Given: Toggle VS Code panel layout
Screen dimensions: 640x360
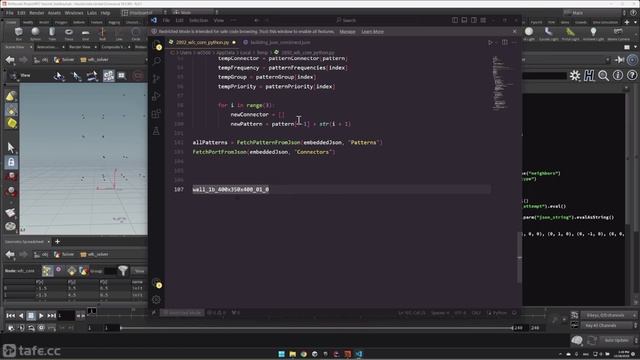Looking at the screenshot, I should point(464,20).
